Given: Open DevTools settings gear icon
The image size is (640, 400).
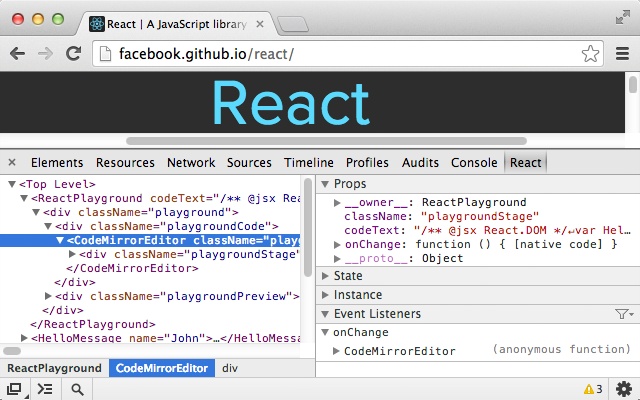Looking at the screenshot, I should coord(624,389).
